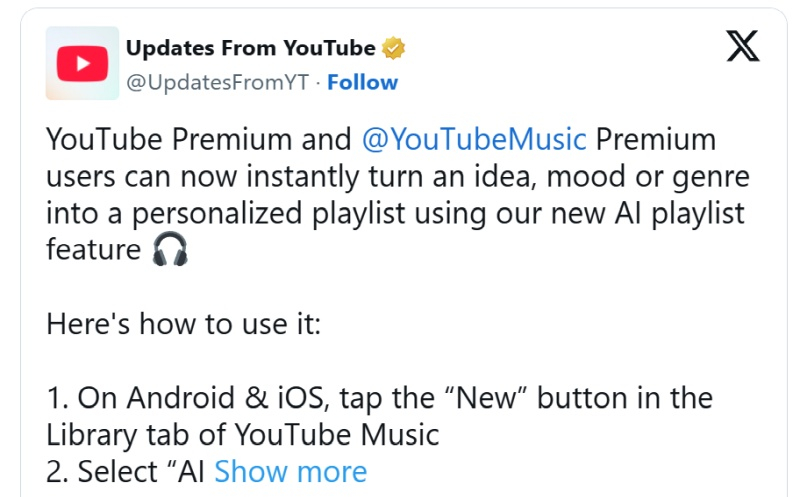Click the X logo on the post
The image size is (800, 497).
[742, 46]
